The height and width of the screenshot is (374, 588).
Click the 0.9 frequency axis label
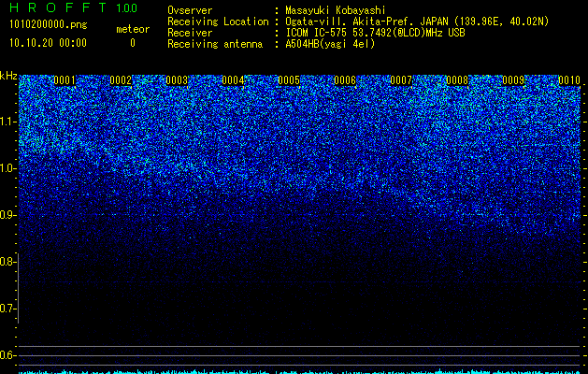tap(8, 215)
